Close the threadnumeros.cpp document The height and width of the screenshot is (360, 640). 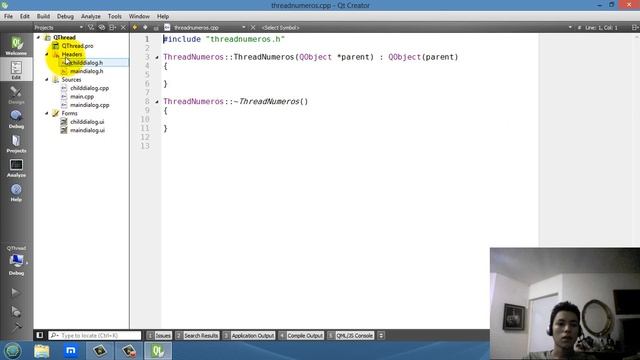tap(253, 27)
